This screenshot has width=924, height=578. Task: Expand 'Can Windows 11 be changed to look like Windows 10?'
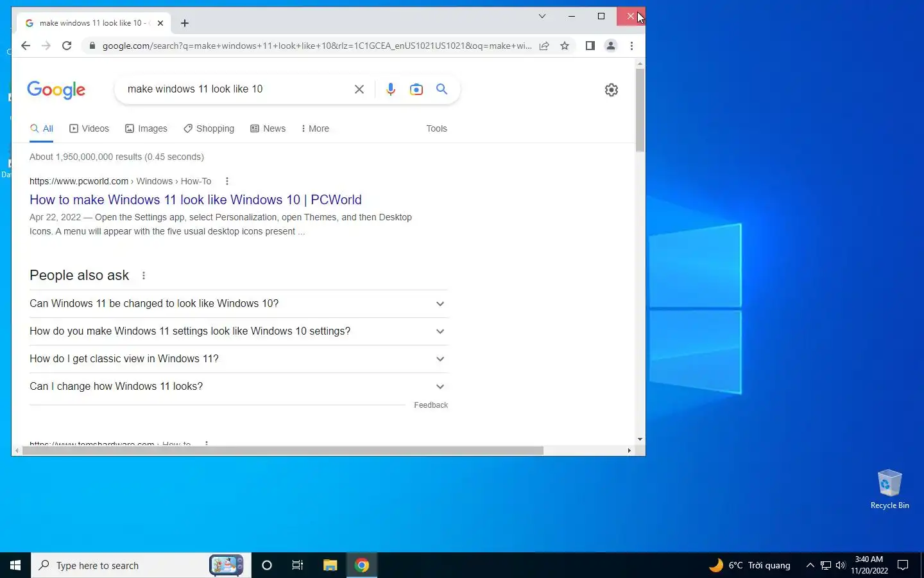pyautogui.click(x=239, y=304)
